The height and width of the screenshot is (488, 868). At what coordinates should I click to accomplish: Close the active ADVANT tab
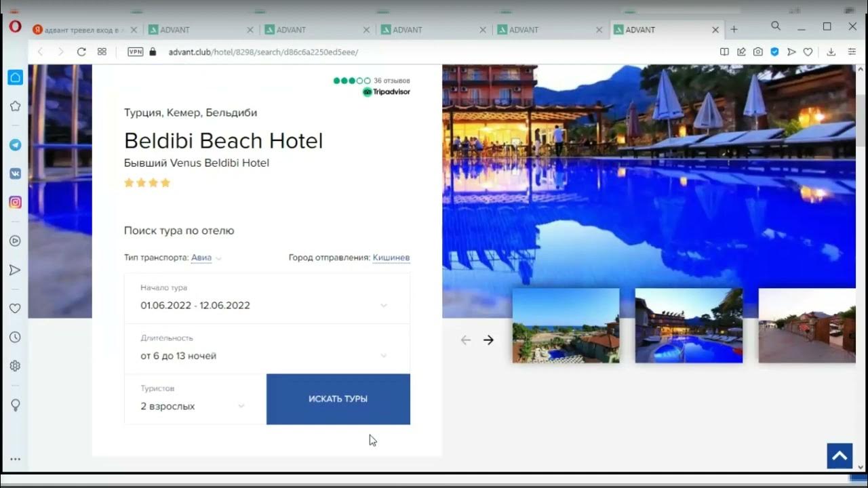[x=715, y=30]
